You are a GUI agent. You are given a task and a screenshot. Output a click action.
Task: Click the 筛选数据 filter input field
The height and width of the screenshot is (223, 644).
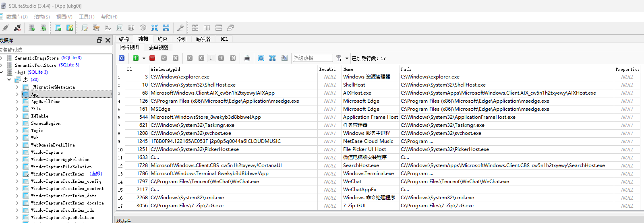pyautogui.click(x=312, y=58)
